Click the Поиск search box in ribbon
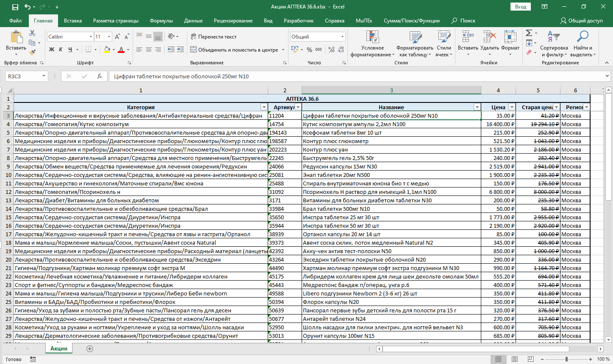This screenshot has height=364, width=613. pos(463,21)
